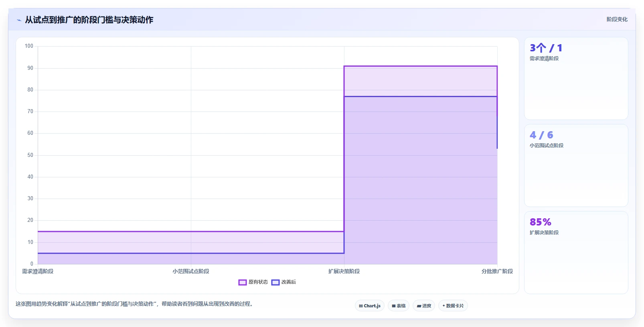This screenshot has width=644, height=327.
Task: Click the Chart.js chip
Action: [370, 306]
